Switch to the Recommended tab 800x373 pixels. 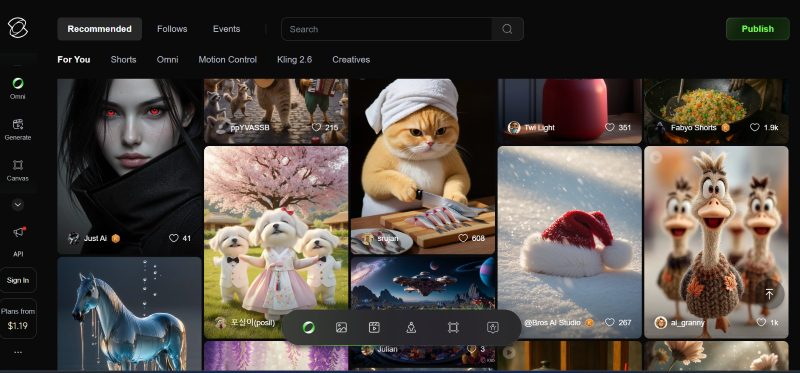click(99, 29)
